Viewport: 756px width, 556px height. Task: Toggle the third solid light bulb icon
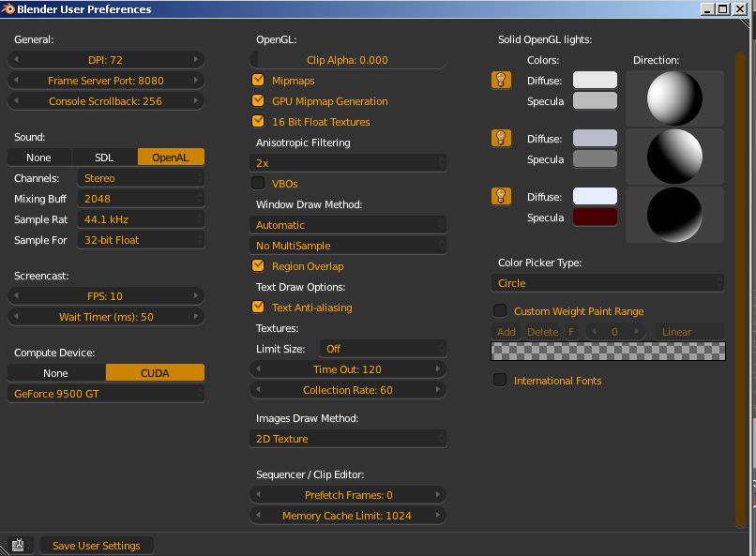501,197
